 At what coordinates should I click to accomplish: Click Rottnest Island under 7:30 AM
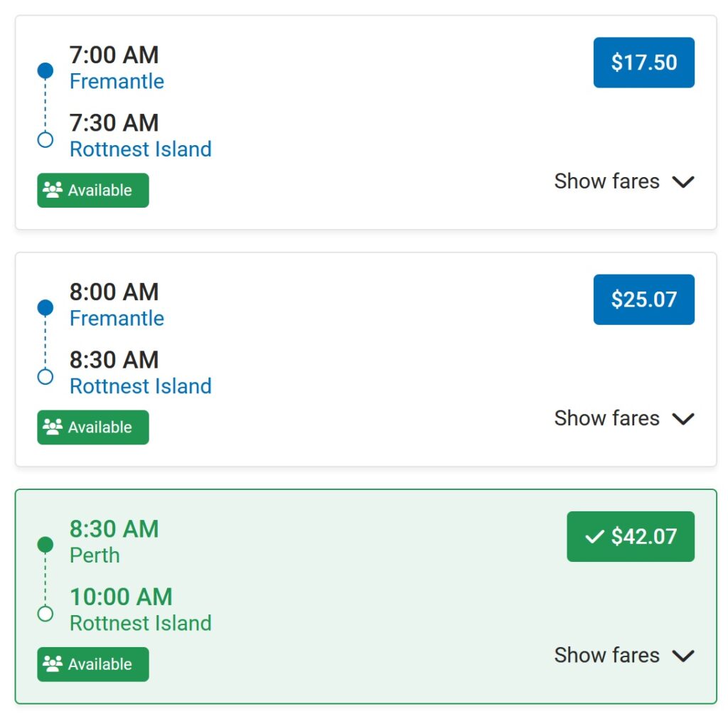tap(140, 149)
